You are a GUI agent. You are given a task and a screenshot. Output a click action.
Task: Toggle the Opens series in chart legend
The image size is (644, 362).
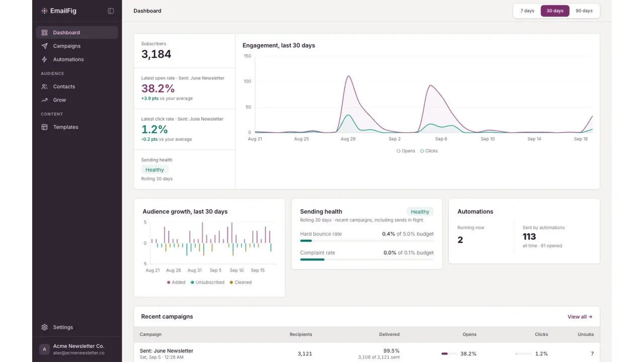point(406,151)
